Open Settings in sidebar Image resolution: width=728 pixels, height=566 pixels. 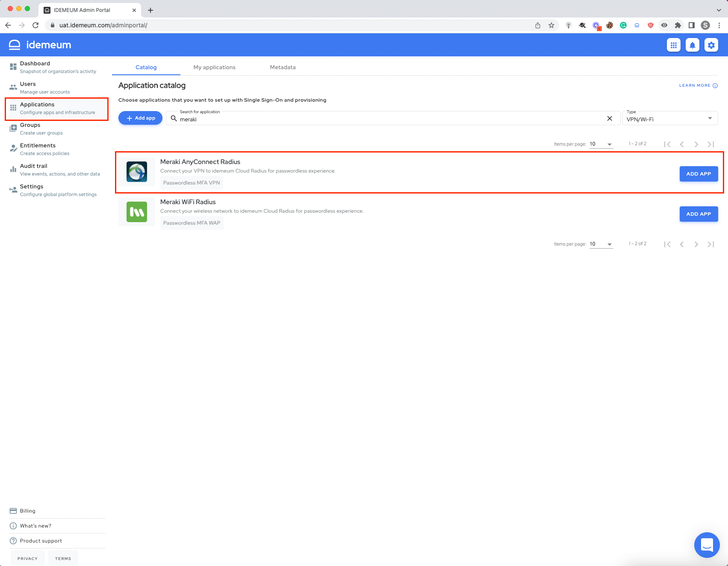[56, 190]
